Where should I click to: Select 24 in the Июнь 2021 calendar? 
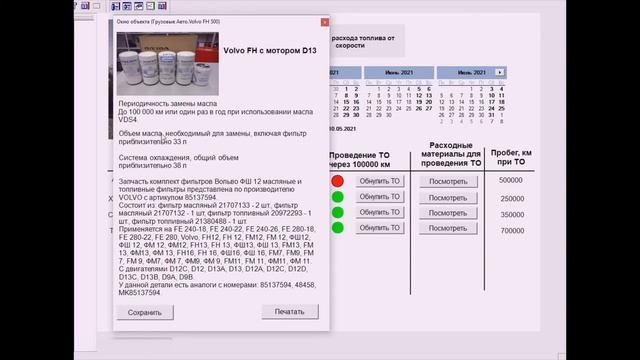399,109
